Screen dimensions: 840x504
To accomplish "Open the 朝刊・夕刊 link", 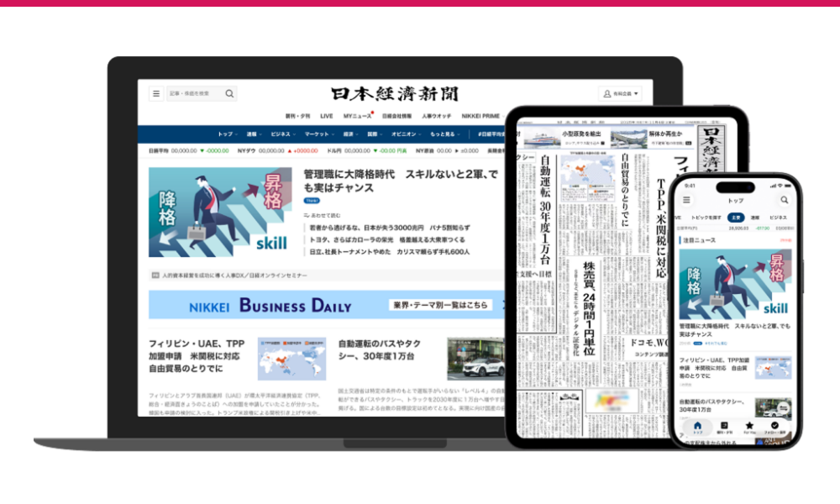I will [297, 116].
